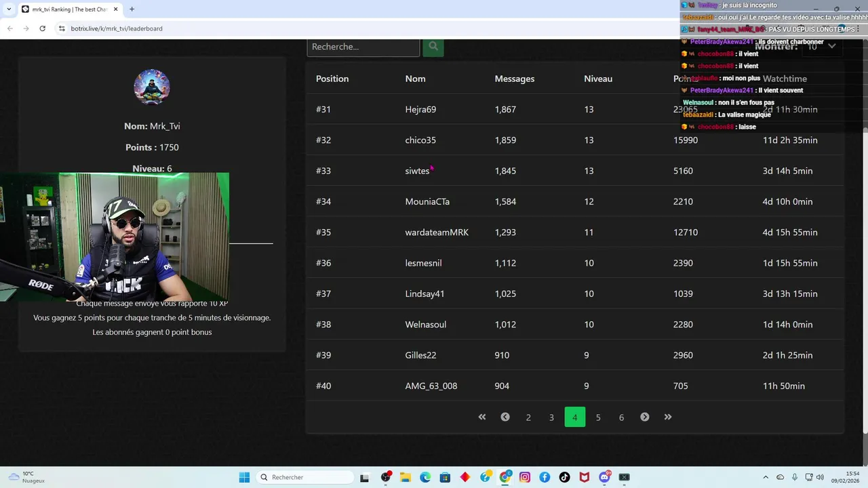Click user name Gilles22 in the table

point(420,355)
